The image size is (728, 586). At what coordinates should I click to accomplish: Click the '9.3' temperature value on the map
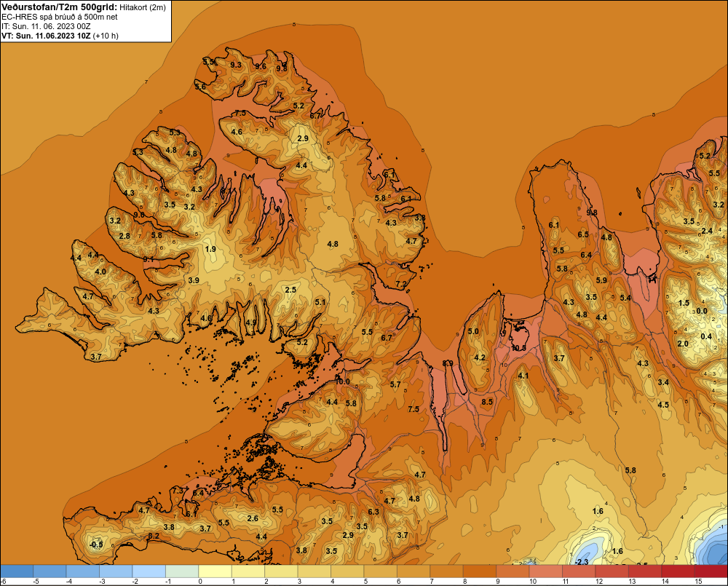pyautogui.click(x=236, y=65)
